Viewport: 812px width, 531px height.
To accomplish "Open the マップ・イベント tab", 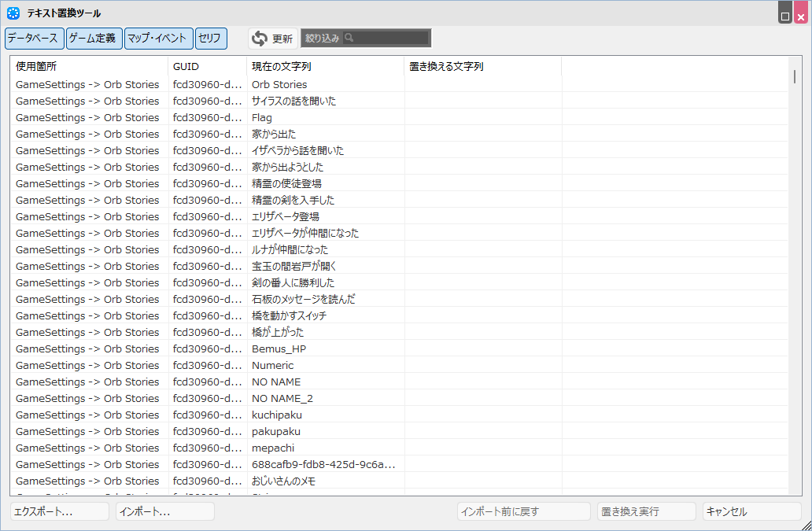I will pyautogui.click(x=158, y=38).
